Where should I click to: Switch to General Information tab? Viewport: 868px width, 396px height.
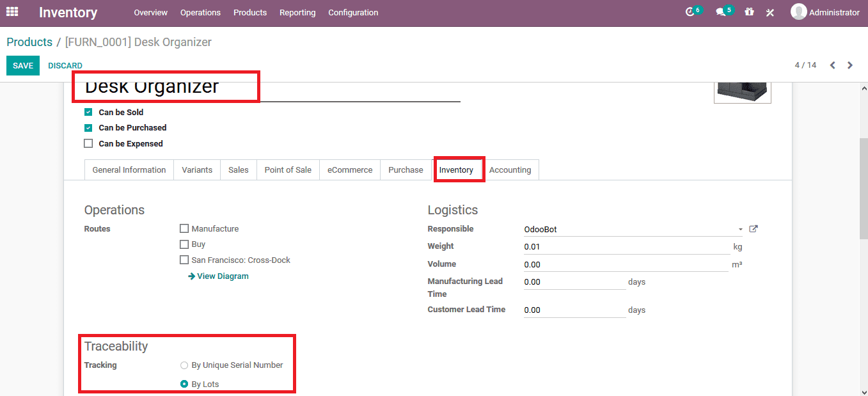(x=129, y=170)
